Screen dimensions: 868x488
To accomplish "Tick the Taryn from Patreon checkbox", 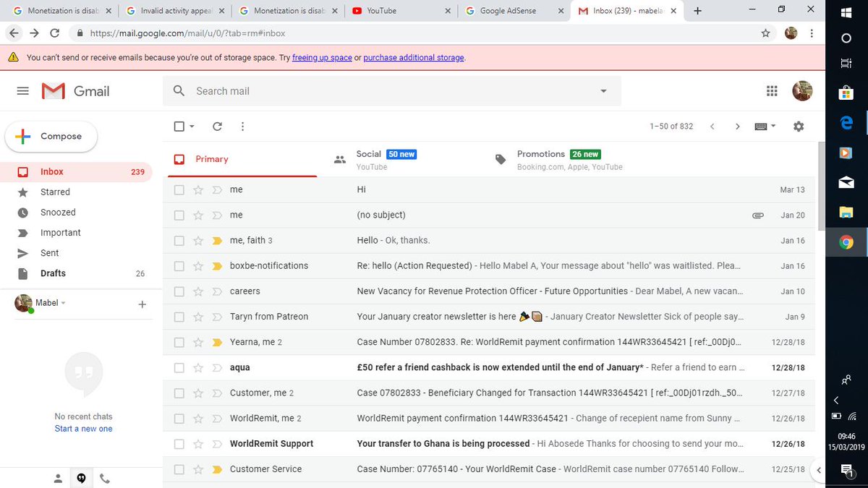I will pos(179,317).
